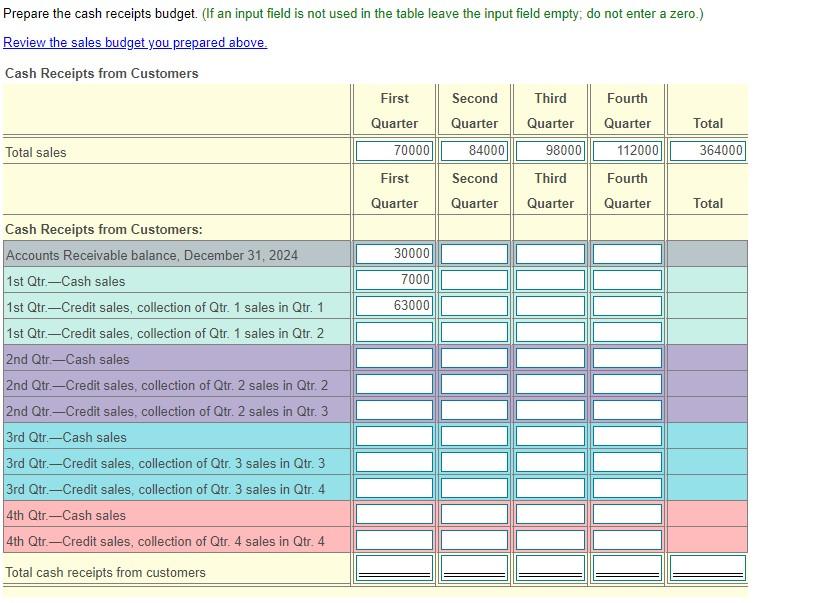
Task: Select Third Quarter Total sales field showing 98000
Action: click(550, 150)
